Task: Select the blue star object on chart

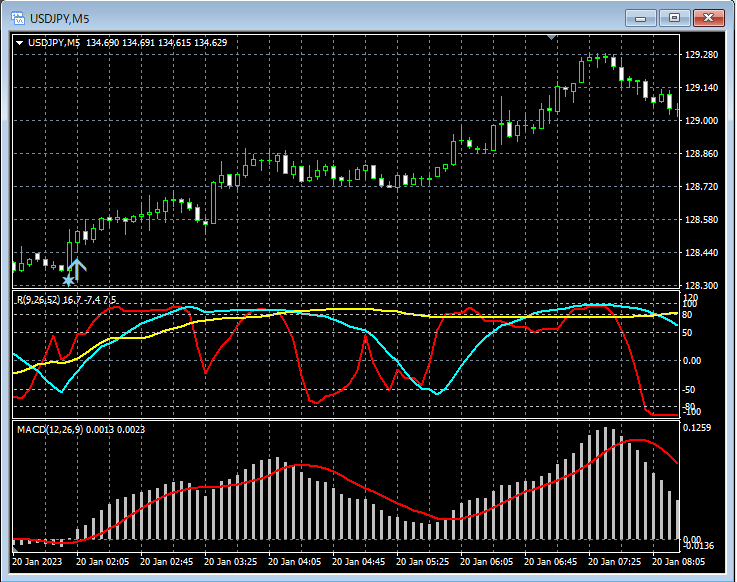Action: (68, 280)
